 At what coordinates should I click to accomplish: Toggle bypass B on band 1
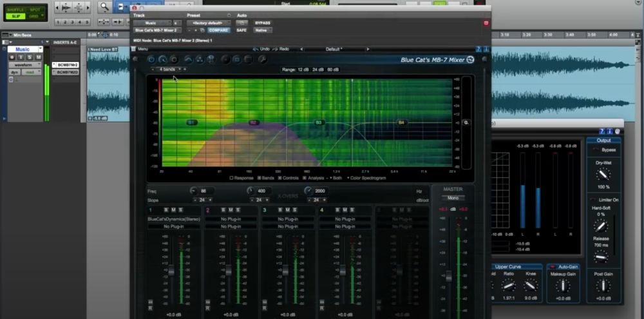pyautogui.click(x=166, y=210)
